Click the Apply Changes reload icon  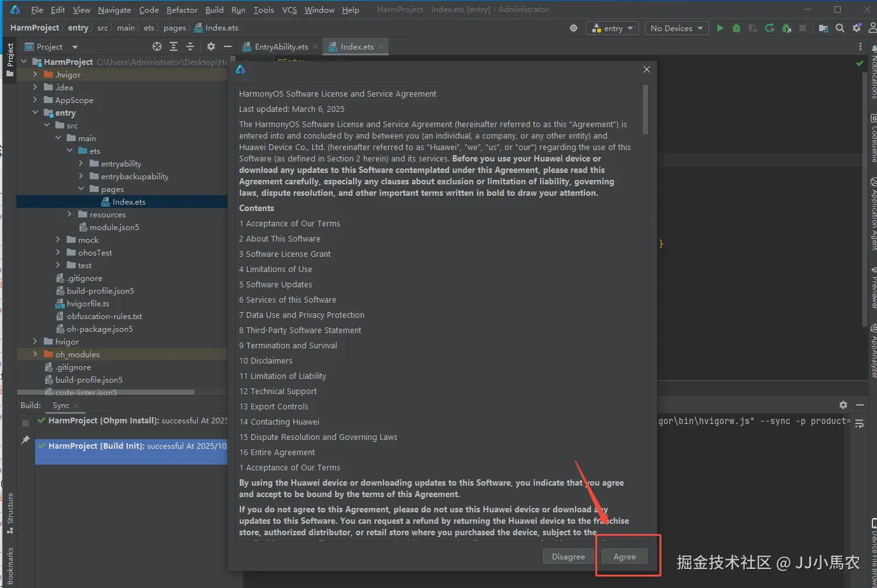click(770, 28)
